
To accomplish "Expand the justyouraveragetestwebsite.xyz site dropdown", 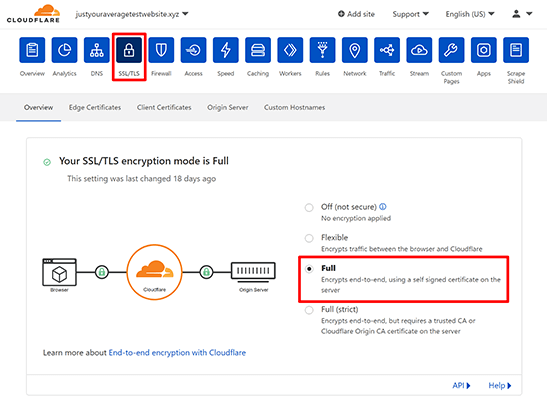I will coord(132,14).
